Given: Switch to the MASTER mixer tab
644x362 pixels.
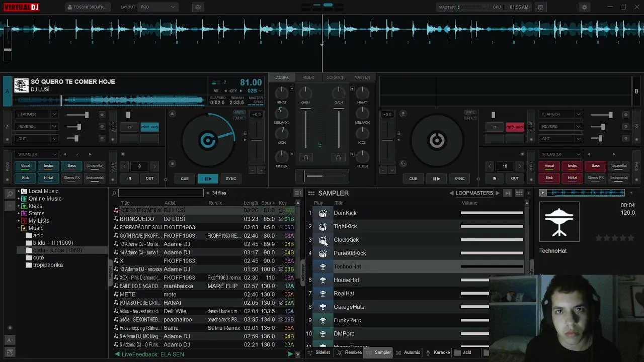Looking at the screenshot, I should click(x=362, y=77).
